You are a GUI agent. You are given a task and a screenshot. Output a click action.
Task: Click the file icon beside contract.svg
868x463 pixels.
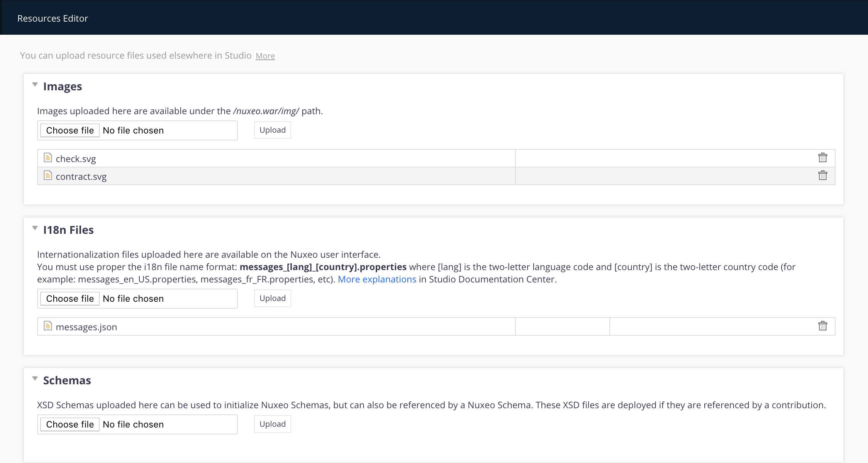[48, 175]
